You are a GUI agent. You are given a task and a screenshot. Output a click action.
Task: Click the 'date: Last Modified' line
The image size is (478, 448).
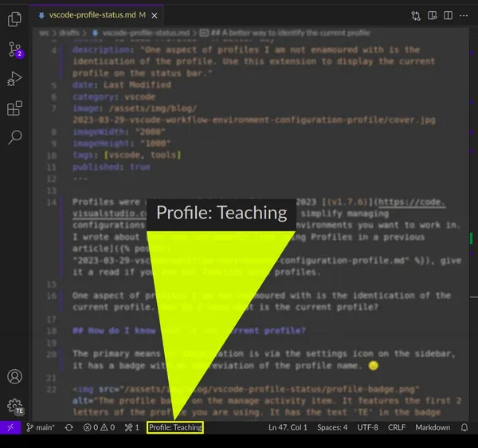click(x=122, y=85)
